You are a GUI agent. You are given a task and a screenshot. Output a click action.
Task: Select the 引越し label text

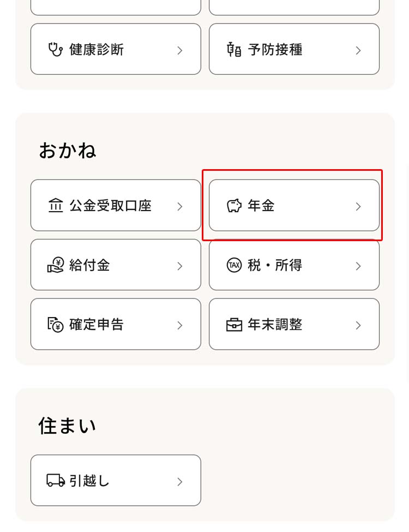[x=89, y=481]
